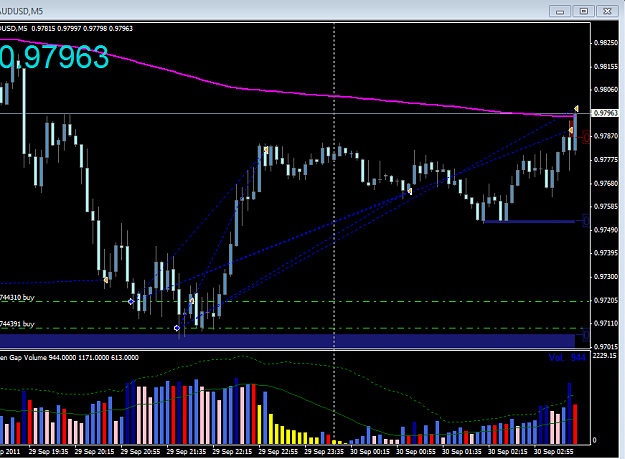Click the 0.97490 price axis label
Screen dimensions: 625x459
(x=606, y=230)
